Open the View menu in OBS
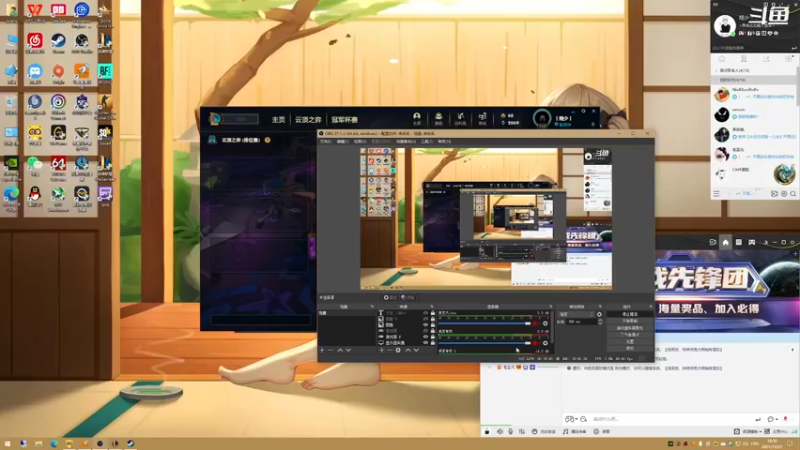 (360, 141)
